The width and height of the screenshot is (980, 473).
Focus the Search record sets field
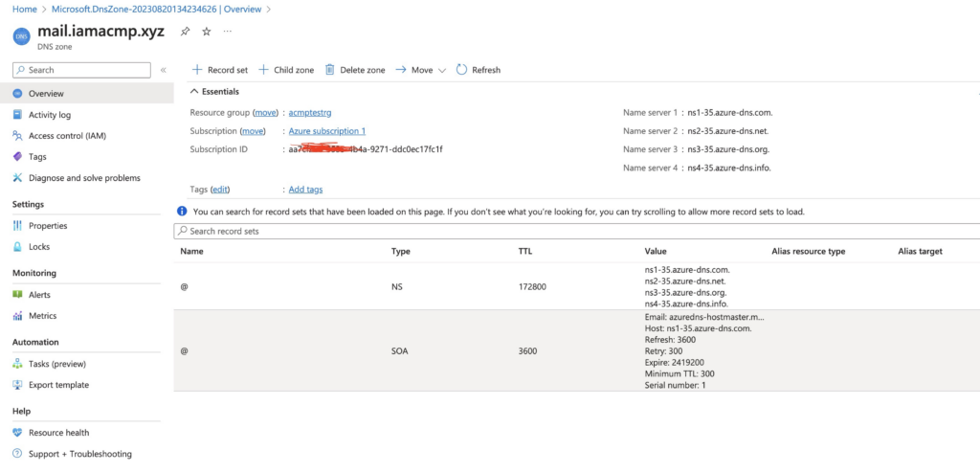click(576, 232)
